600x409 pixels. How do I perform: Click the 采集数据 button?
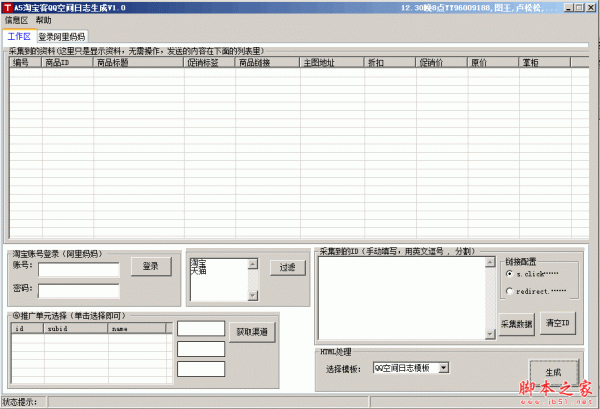tap(517, 324)
